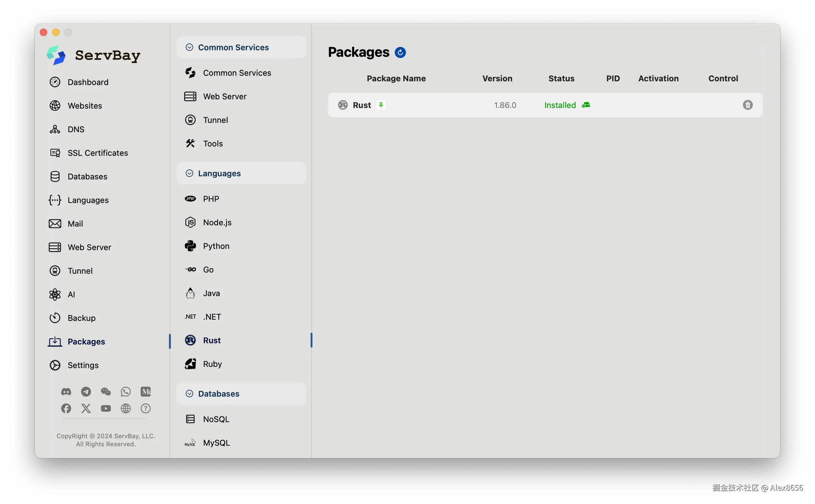The width and height of the screenshot is (815, 504).
Task: Go to SSL Certificates in the sidebar
Action: (x=98, y=153)
